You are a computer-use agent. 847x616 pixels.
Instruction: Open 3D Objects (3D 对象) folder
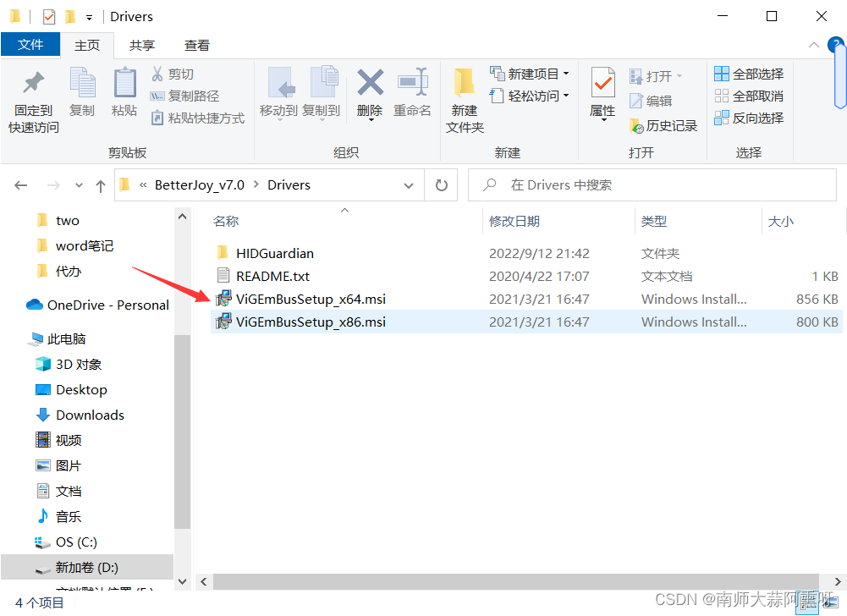[x=69, y=364]
